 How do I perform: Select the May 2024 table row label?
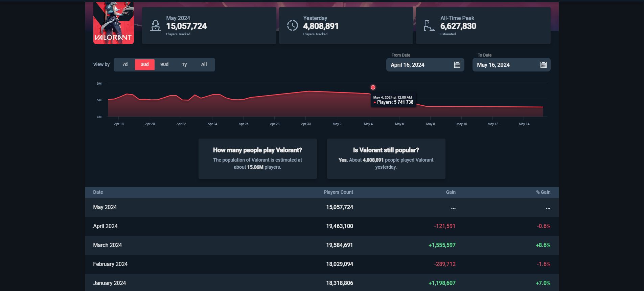(x=105, y=207)
